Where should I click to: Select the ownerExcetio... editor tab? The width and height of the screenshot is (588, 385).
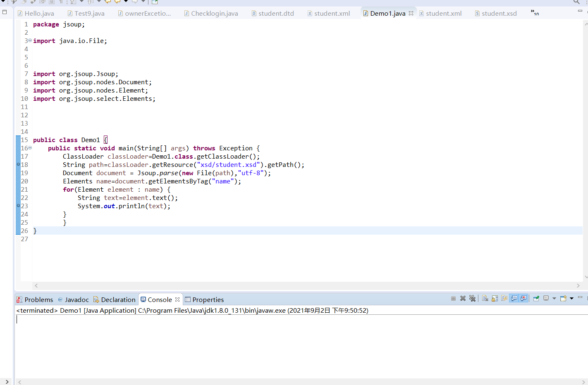pyautogui.click(x=144, y=13)
